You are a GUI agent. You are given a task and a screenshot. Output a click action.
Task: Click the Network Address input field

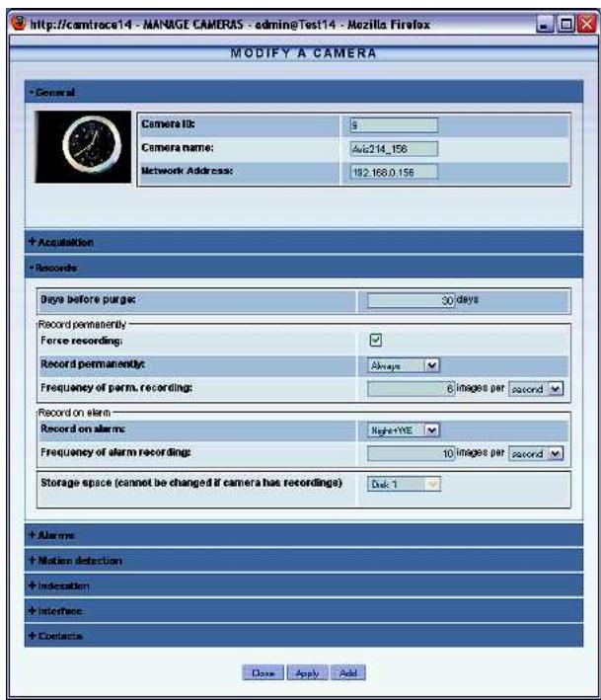[x=394, y=172]
